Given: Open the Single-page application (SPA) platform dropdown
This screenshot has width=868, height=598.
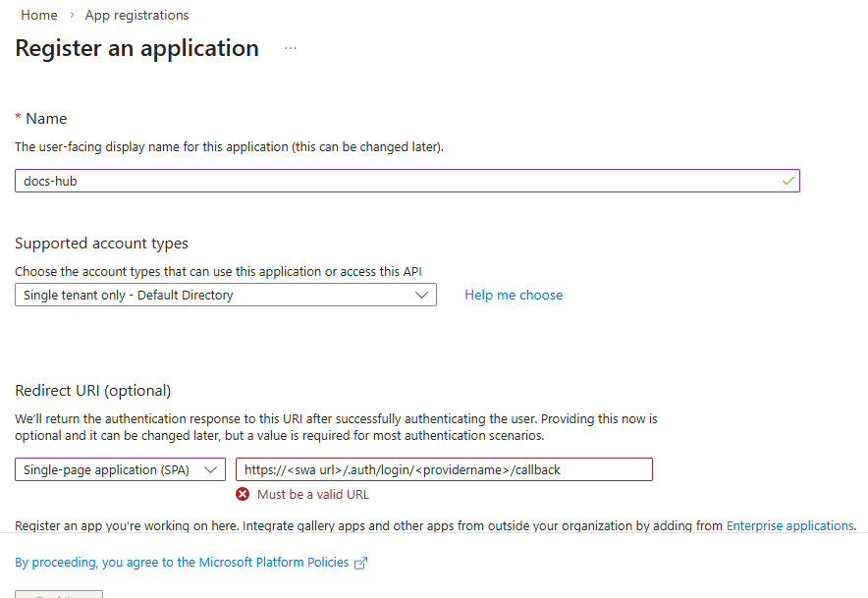Looking at the screenshot, I should [120, 469].
